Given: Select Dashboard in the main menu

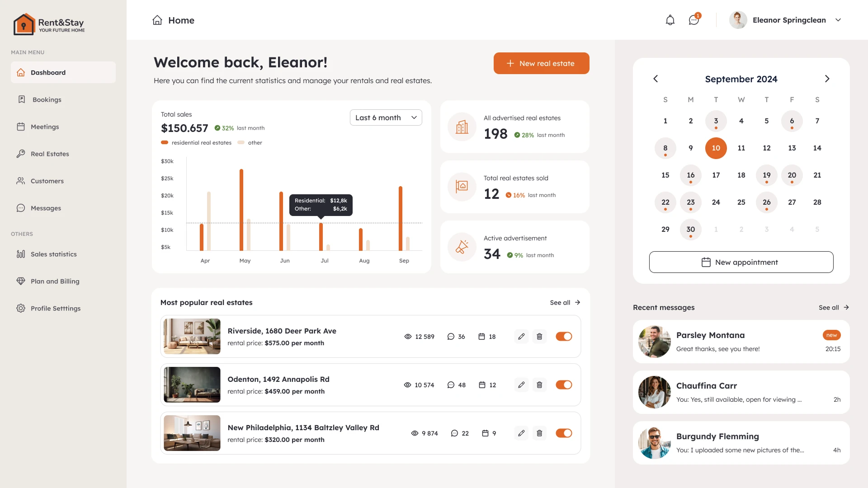Looking at the screenshot, I should pos(48,72).
